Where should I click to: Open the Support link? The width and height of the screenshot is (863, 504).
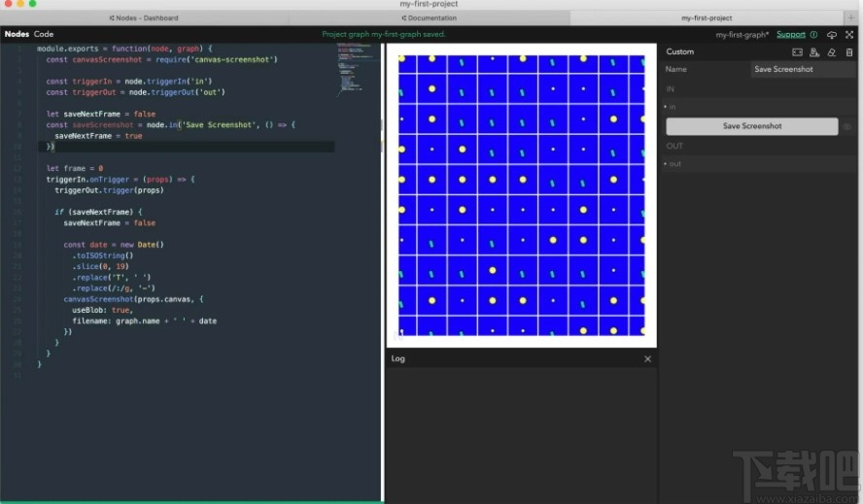[791, 35]
